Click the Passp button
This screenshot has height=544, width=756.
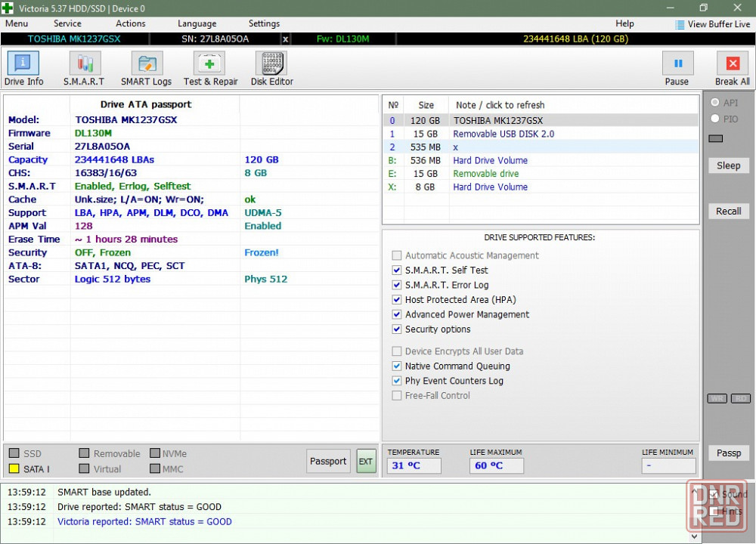coord(728,453)
